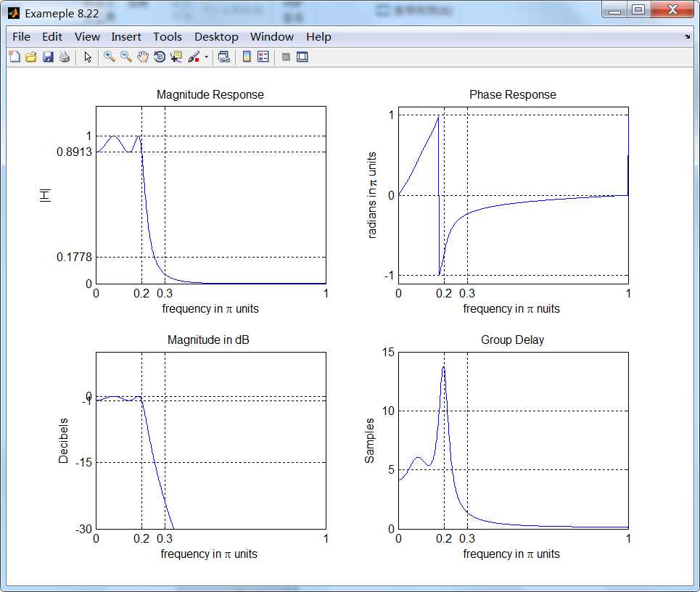Save the figure with the floppy disk icon
Viewport: 700px width, 592px height.
coord(48,57)
